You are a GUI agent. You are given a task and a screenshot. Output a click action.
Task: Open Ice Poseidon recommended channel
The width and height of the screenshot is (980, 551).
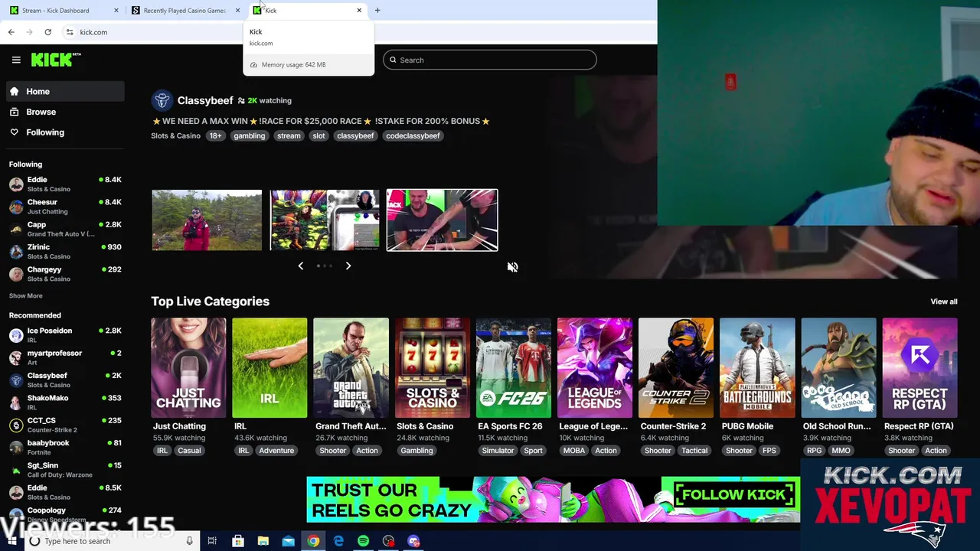pos(65,334)
